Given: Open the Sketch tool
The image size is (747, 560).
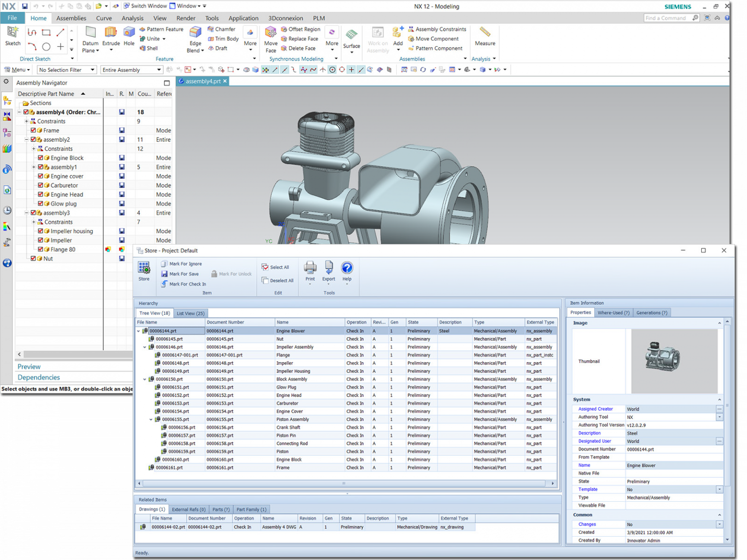Looking at the screenshot, I should pyautogui.click(x=12, y=36).
